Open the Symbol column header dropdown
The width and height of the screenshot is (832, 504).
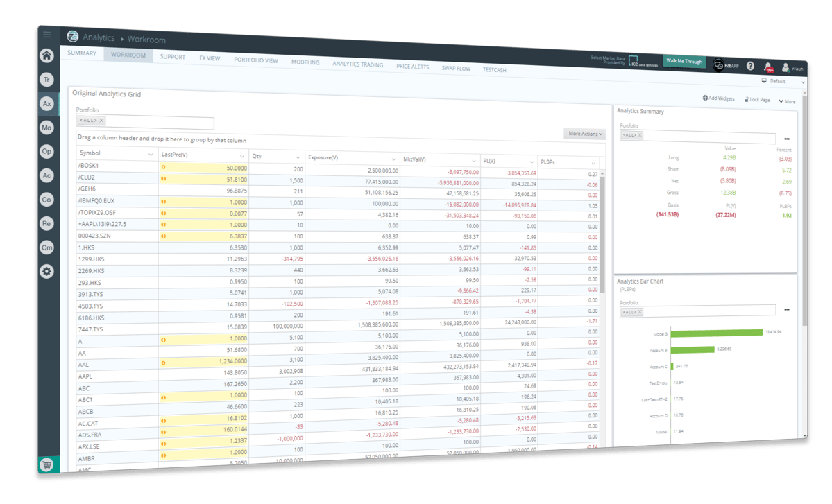pyautogui.click(x=151, y=155)
